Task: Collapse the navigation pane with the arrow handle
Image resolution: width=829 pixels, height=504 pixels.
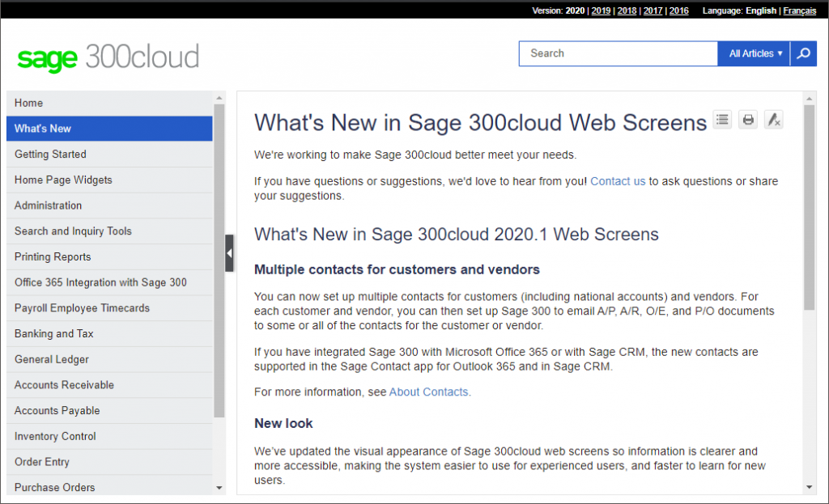Action: [x=229, y=253]
